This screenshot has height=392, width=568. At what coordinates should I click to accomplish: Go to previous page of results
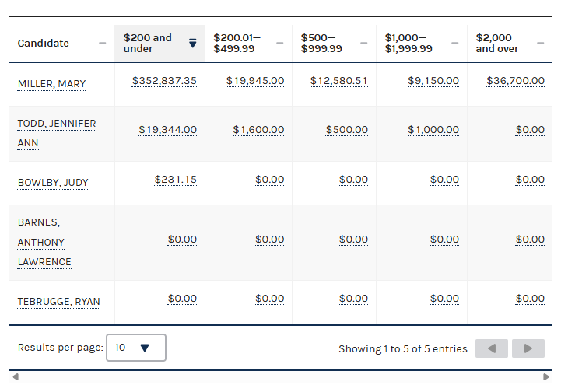coord(491,348)
